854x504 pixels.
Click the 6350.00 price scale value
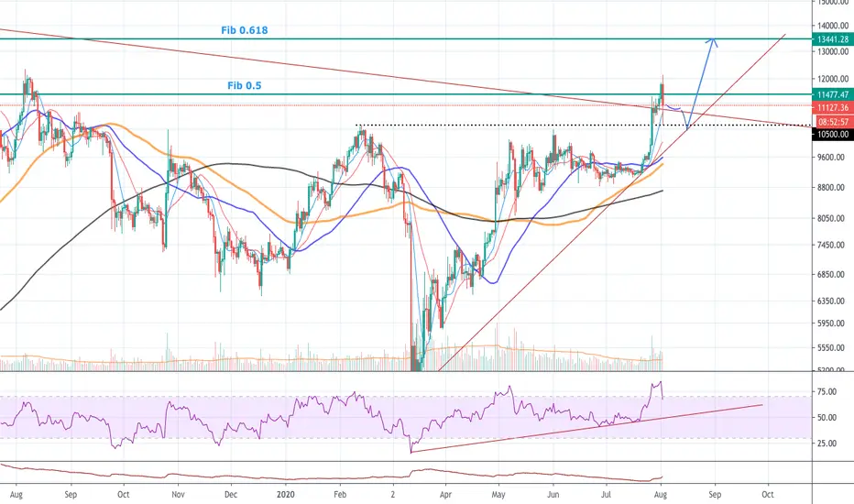pos(831,301)
